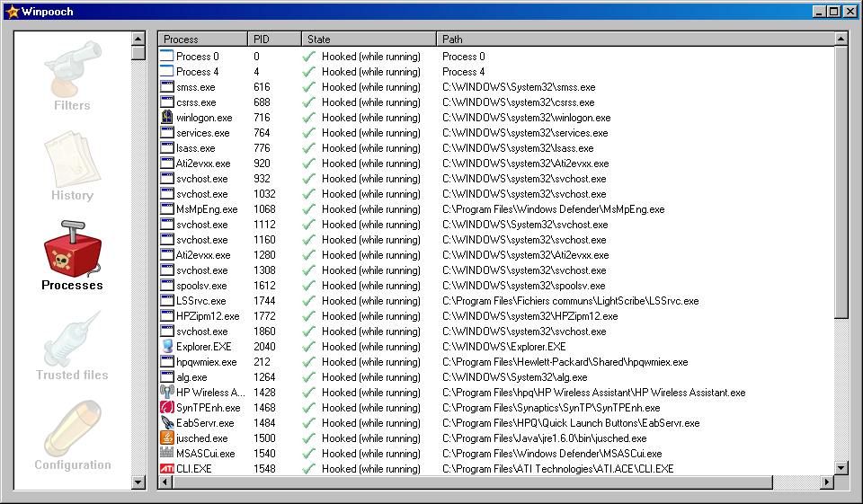
Task: Click the process list vertical scrollbar thumb
Action: click(841, 182)
